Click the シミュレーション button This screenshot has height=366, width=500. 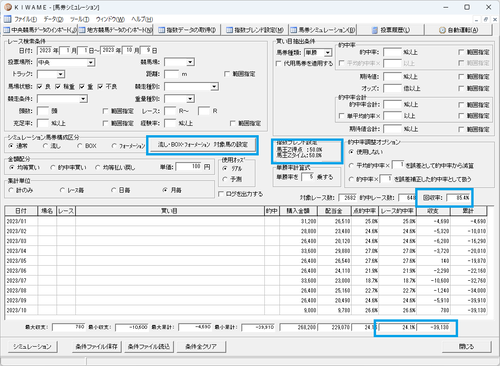tap(32, 347)
